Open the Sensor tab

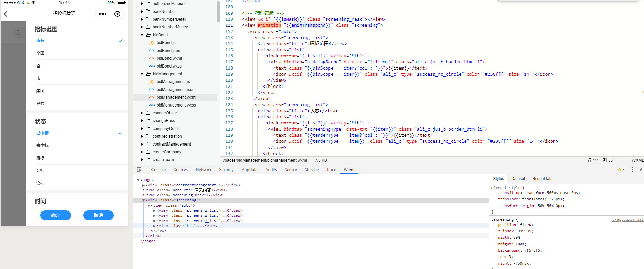coord(291,170)
